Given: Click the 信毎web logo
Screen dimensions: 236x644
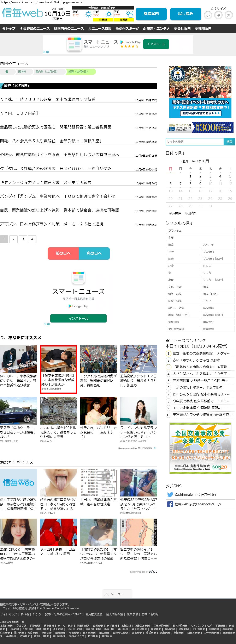Looking at the screenshot, I should pos(22,13).
